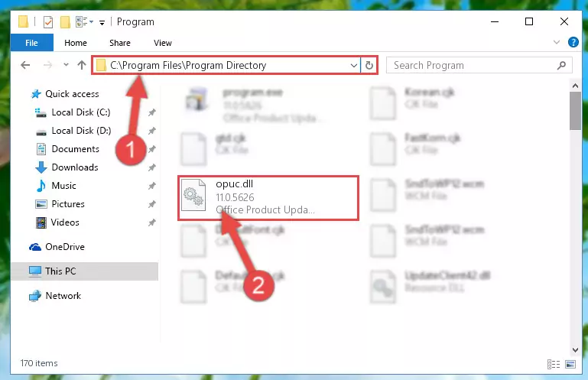
Task: Minimize the Program window
Action: [495, 21]
